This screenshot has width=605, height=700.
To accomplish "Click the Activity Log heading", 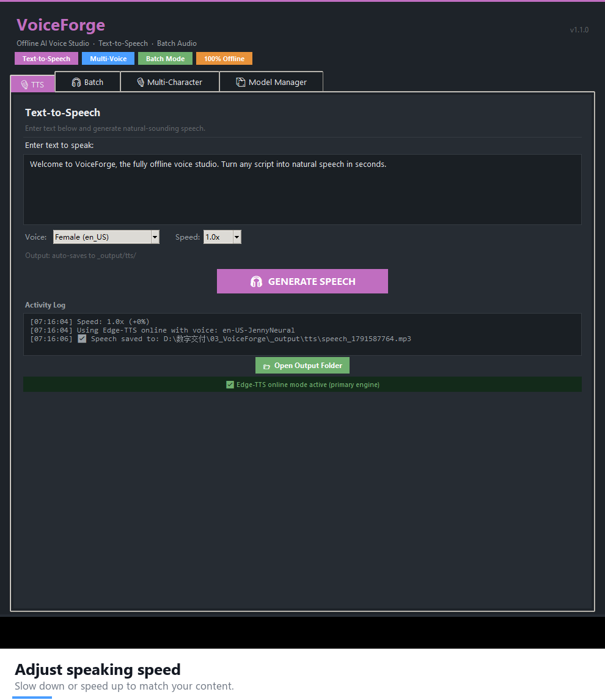I will coord(45,305).
